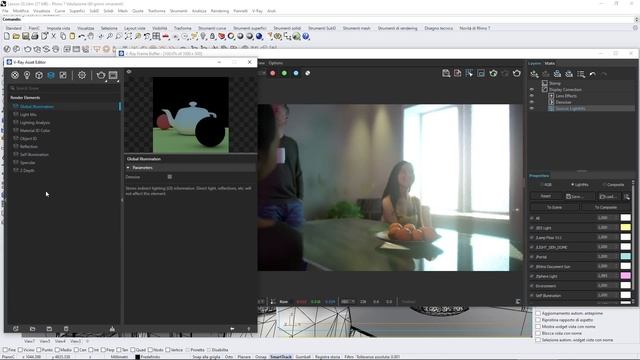
Task: Toggle visibility eye for Denoiser layer
Action: [x=531, y=102]
